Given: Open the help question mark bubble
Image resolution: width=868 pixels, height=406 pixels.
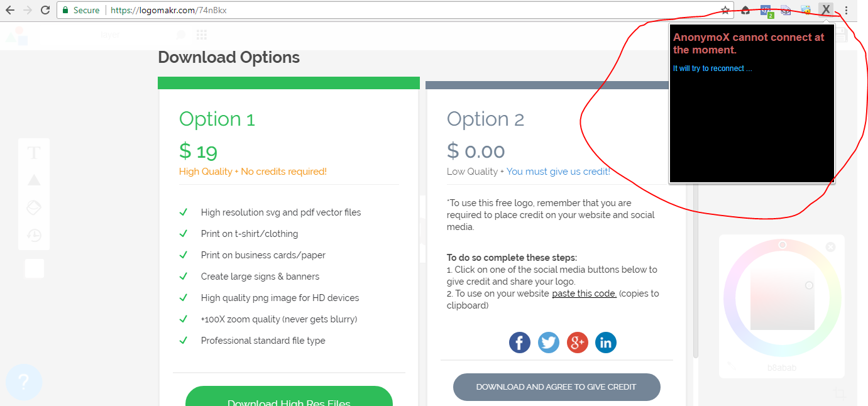Looking at the screenshot, I should (x=24, y=382).
